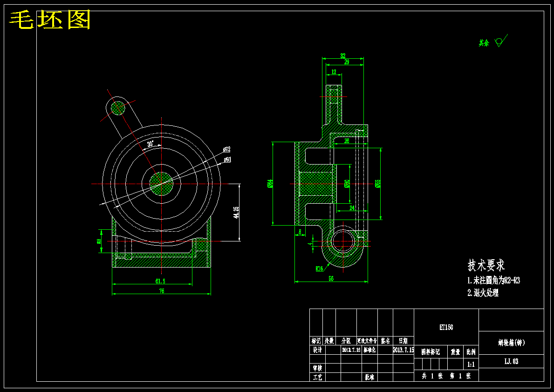
Task: Pick the Ø55 diameter dimension
Action: point(378,184)
